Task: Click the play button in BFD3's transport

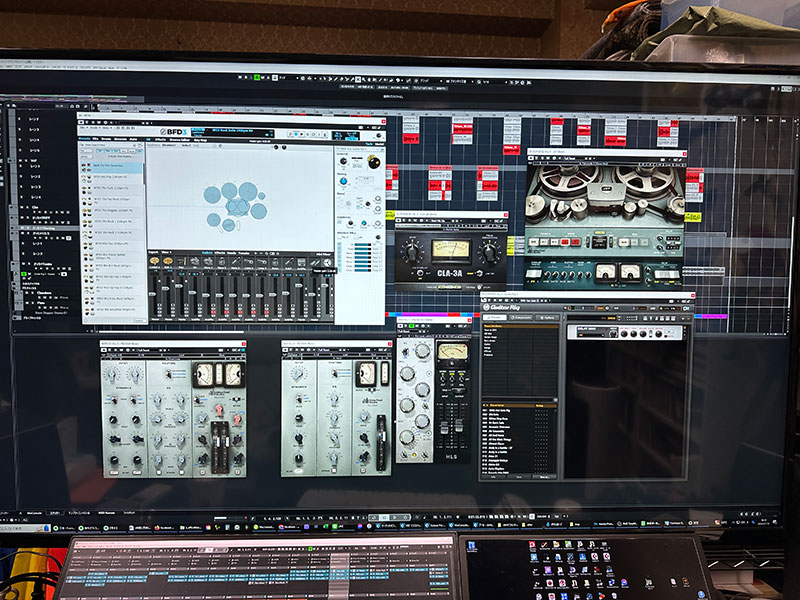Action: [x=302, y=134]
